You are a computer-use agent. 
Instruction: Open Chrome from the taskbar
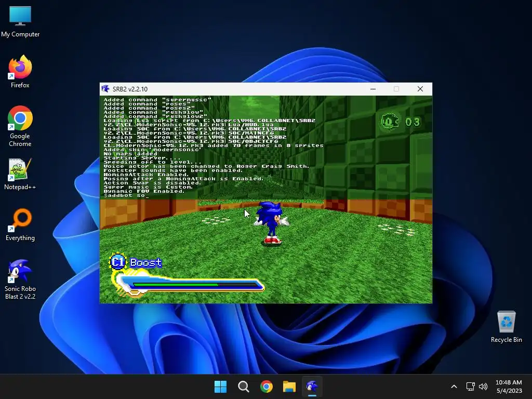(267, 387)
